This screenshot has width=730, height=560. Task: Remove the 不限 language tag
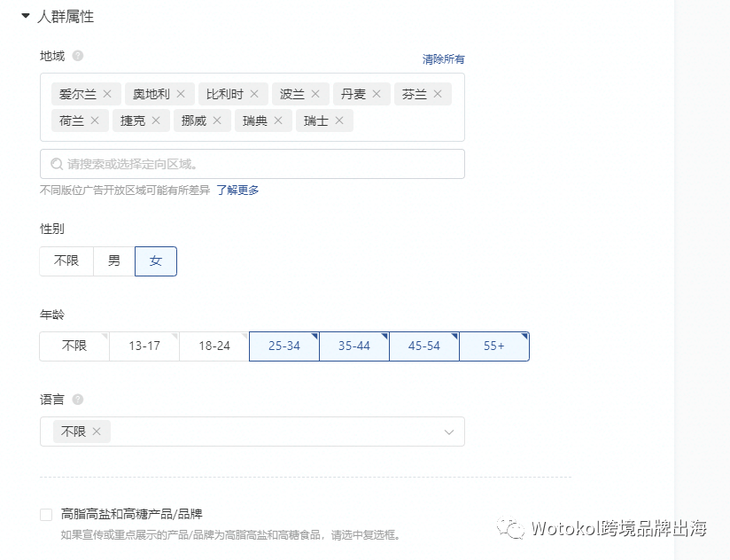tap(97, 432)
